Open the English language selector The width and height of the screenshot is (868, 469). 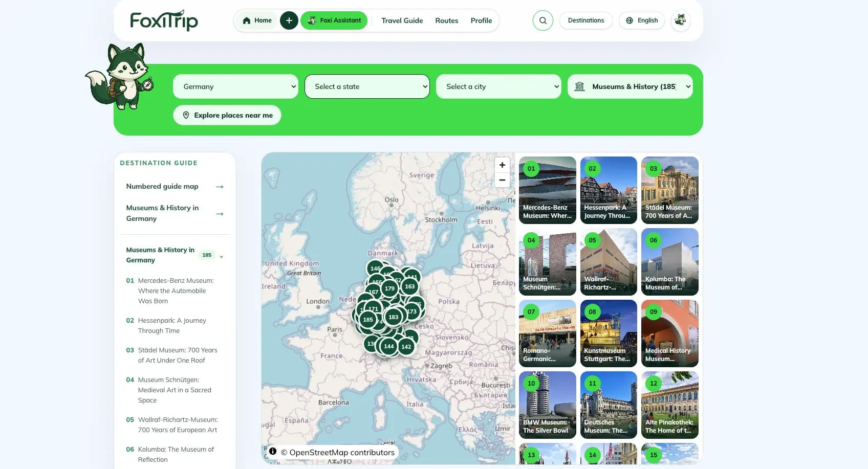coord(642,20)
